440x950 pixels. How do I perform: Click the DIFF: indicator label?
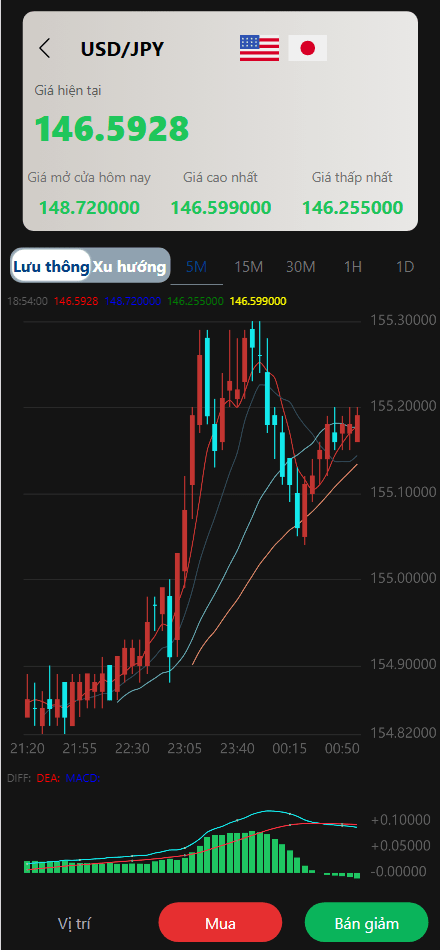coord(19,779)
